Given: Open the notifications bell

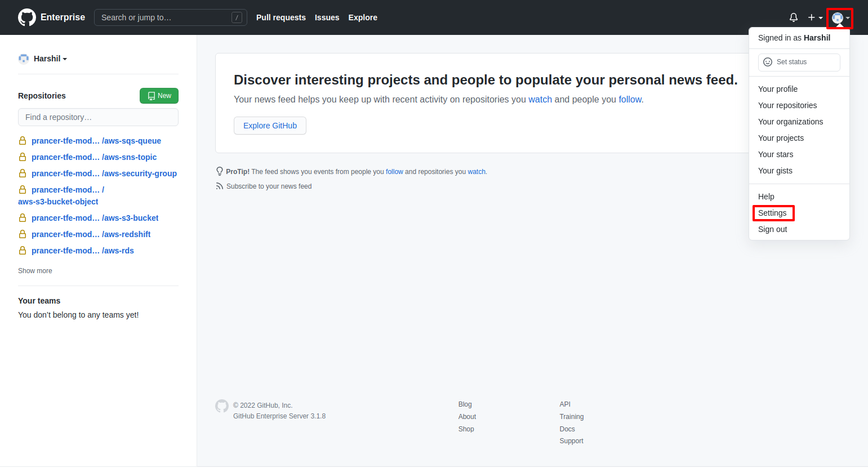Looking at the screenshot, I should pos(794,17).
